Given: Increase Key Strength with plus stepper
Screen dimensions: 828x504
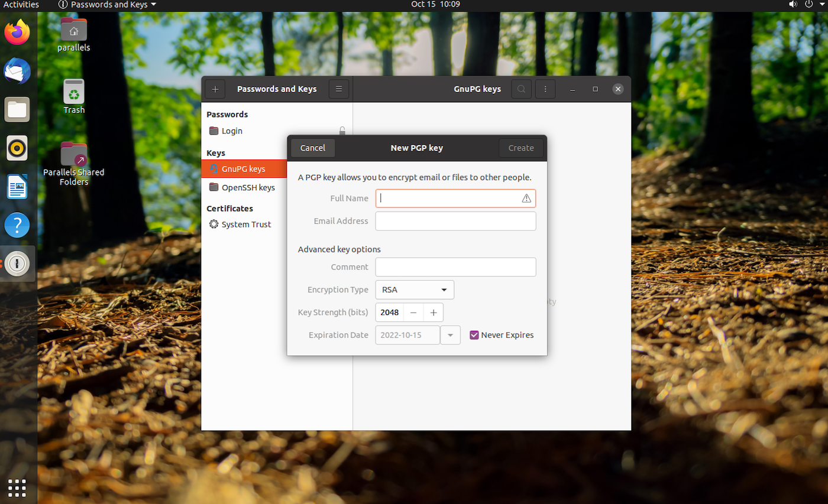Looking at the screenshot, I should [433, 312].
